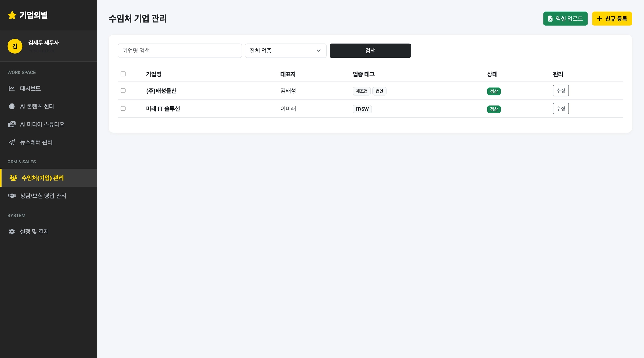Click 수정 button for 미래 IT 솔루션
This screenshot has height=358, width=644.
[x=560, y=109]
